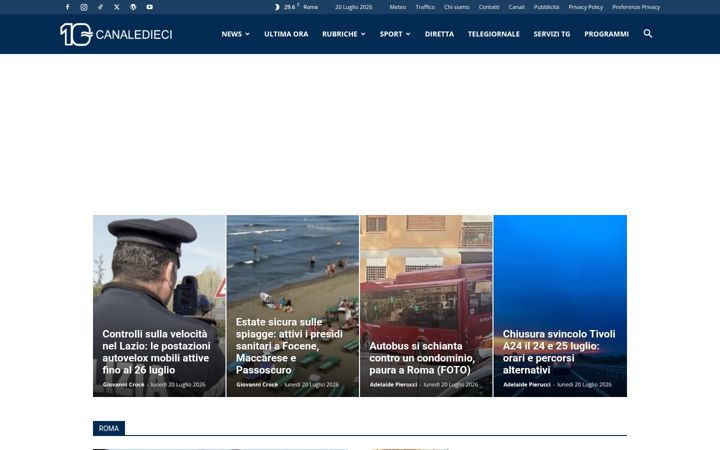The image size is (720, 450).
Task: Click author Giovanni Croce under autovelox article
Action: coord(123,384)
